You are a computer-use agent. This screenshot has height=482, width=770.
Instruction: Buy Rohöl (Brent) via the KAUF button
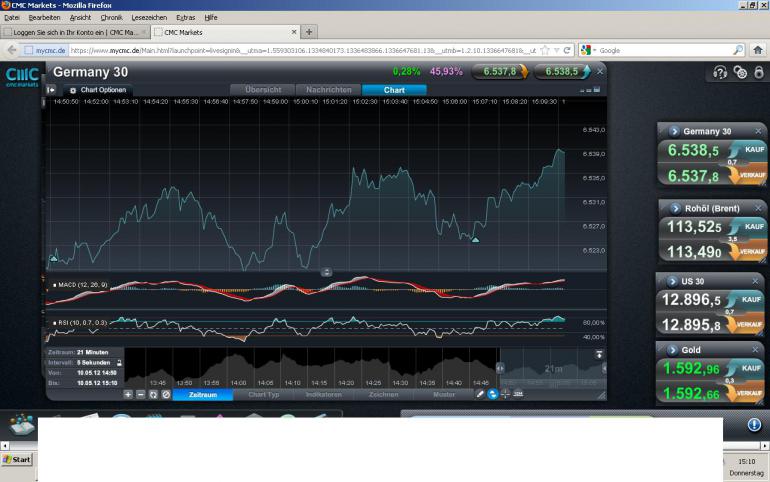pyautogui.click(x=748, y=227)
